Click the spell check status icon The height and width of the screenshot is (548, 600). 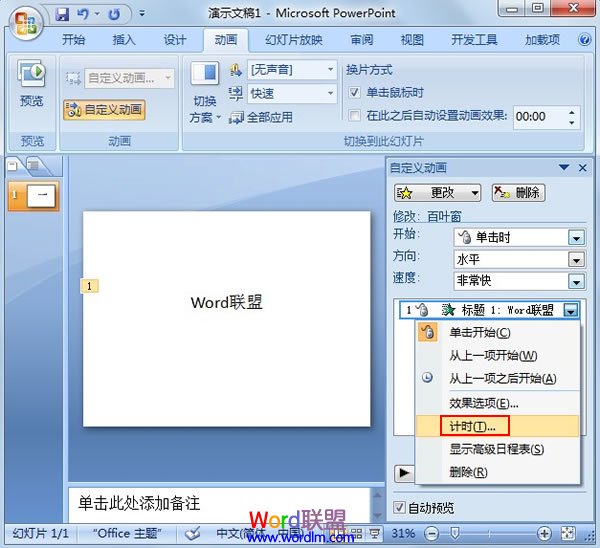pyautogui.click(x=192, y=533)
